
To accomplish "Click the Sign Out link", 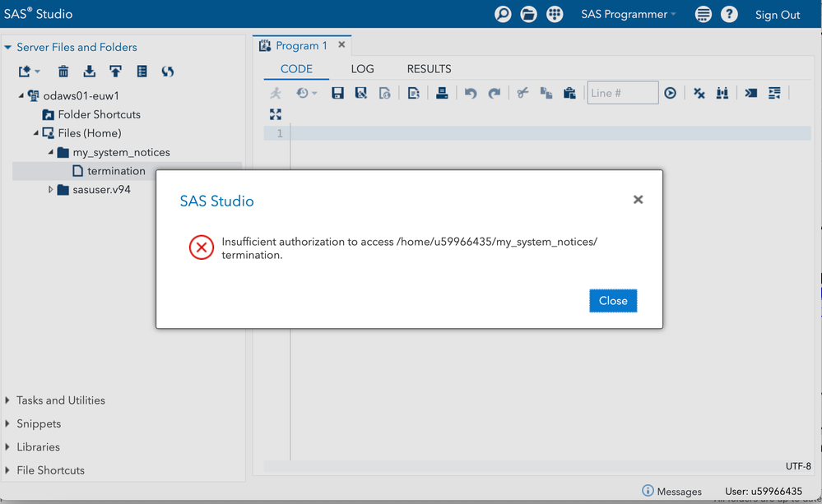I will click(778, 15).
